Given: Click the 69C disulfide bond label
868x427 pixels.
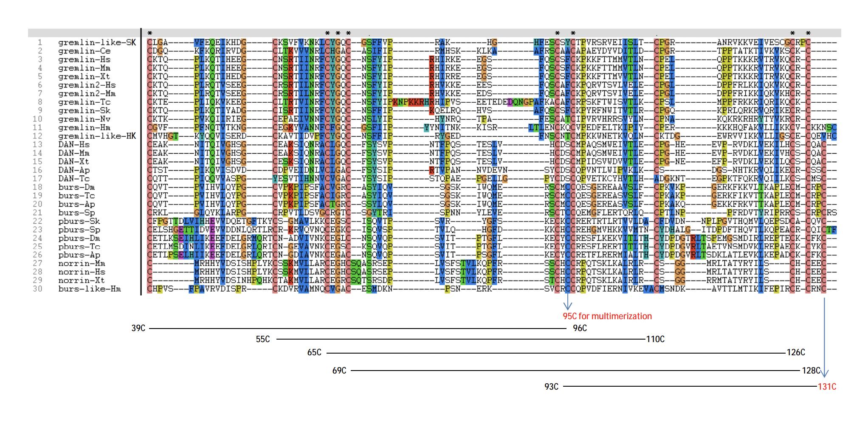Looking at the screenshot, I should click(x=339, y=371).
